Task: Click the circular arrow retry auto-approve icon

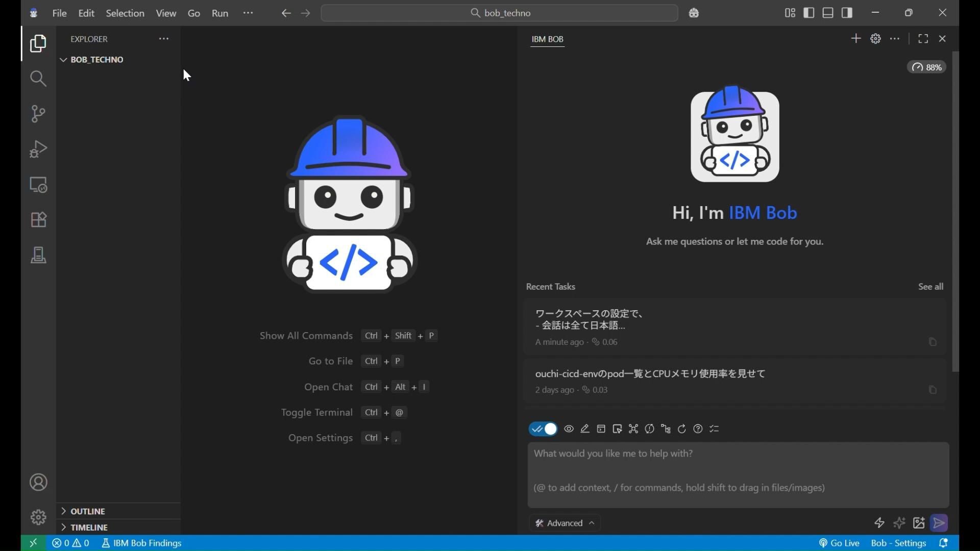Action: 682,429
